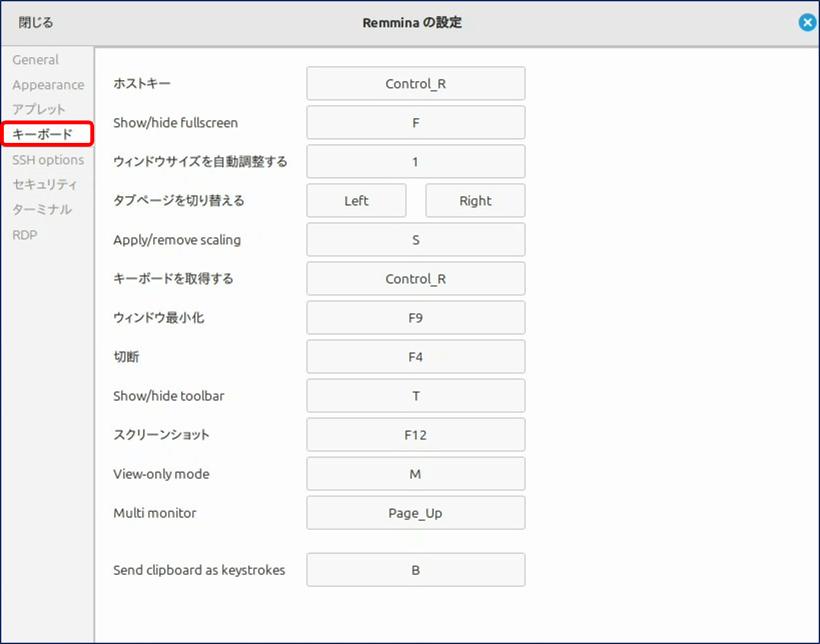Click the Multi monitor label
The height and width of the screenshot is (644, 820).
click(155, 513)
